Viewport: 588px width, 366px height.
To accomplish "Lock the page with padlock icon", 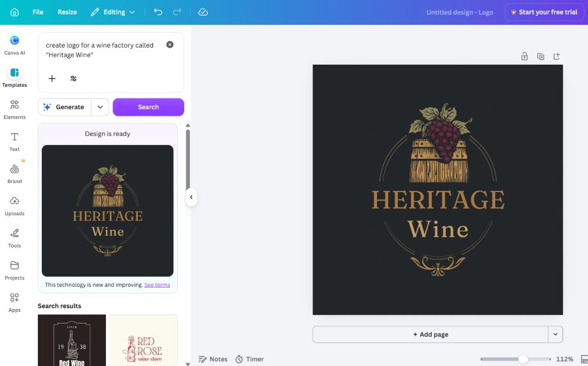I will click(x=524, y=56).
